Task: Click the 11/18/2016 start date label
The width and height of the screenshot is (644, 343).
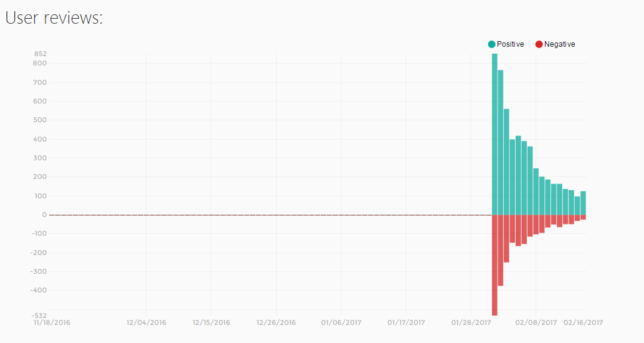Action: tap(52, 322)
